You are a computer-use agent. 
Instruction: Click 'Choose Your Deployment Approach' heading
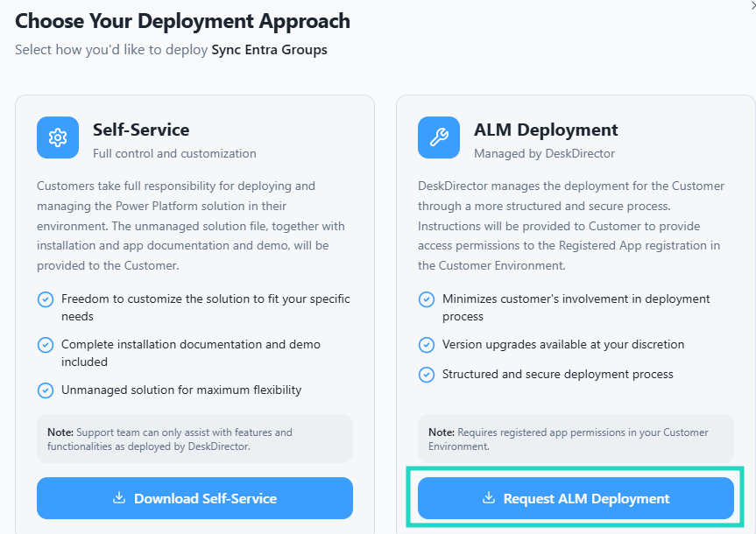pyautogui.click(x=182, y=21)
